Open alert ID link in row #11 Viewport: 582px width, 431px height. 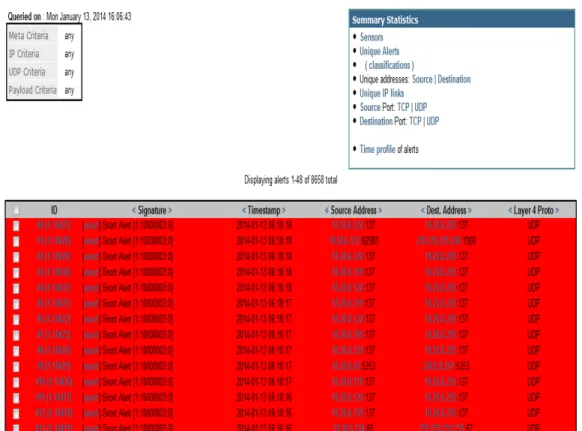(x=54, y=398)
